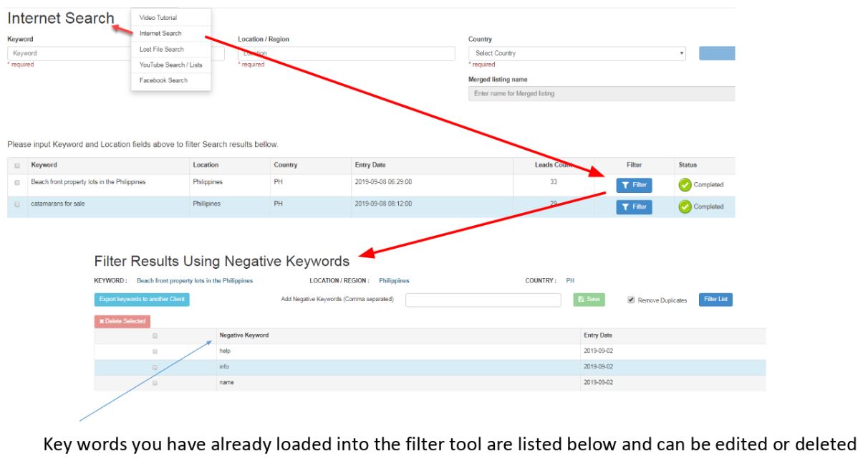The height and width of the screenshot is (466, 868).
Task: Click the Export keywords to another Client button
Action: (142, 300)
